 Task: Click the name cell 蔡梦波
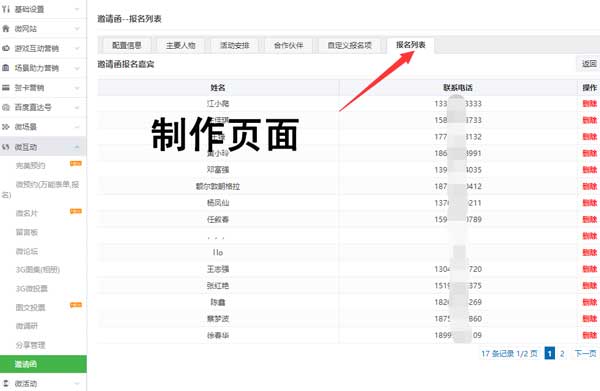click(x=218, y=319)
